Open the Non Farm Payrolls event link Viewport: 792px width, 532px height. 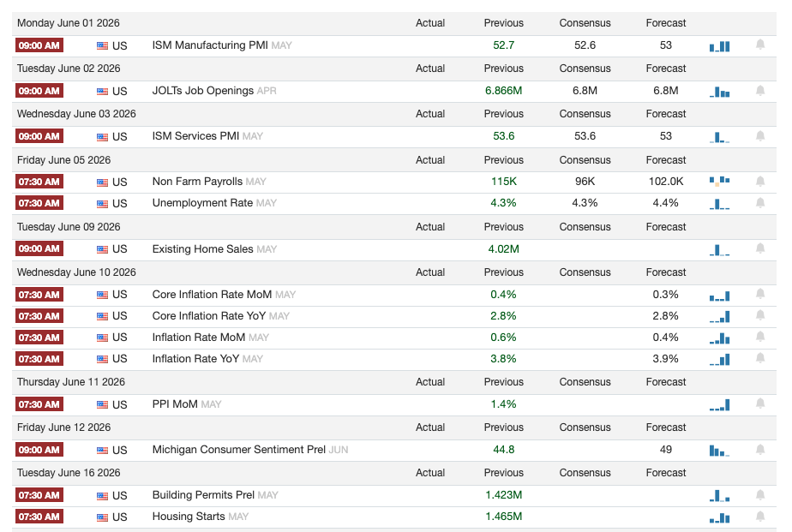[197, 182]
